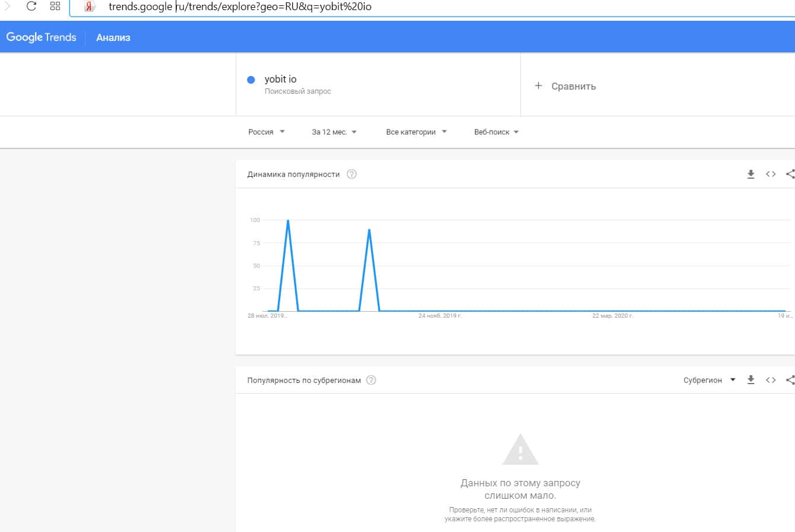
Task: Download the Динамика популярности chart data
Action: (750, 174)
